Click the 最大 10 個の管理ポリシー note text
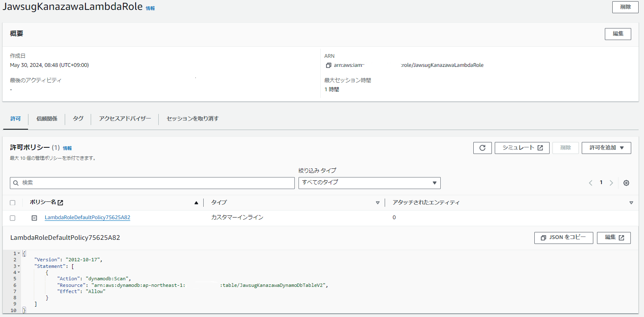 click(53, 158)
